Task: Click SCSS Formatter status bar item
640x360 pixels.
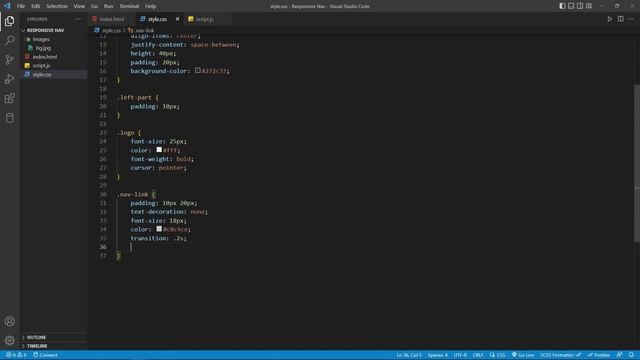Action: (560, 355)
